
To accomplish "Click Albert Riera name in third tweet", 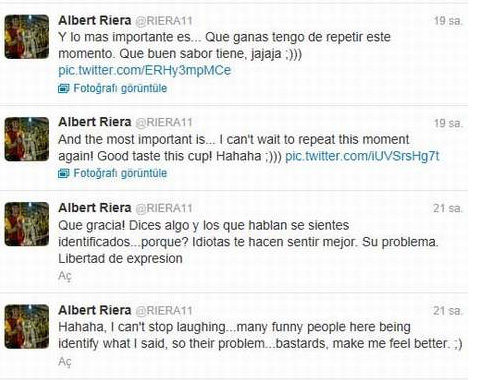I will coord(95,208).
